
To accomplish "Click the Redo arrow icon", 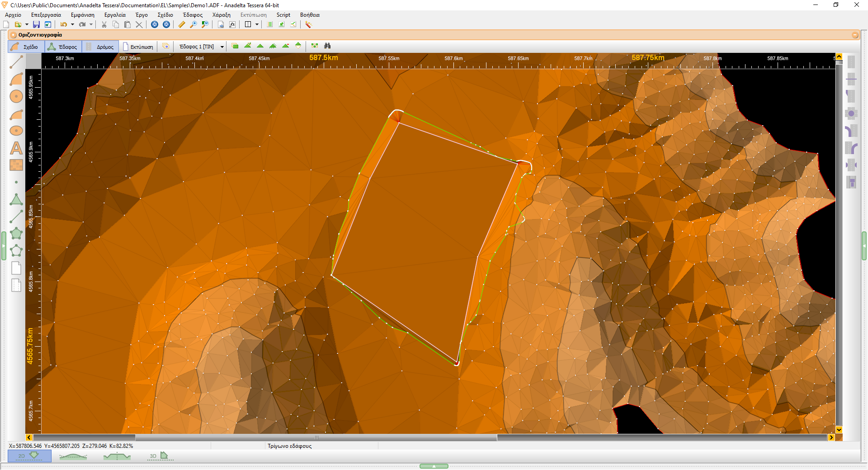I will pyautogui.click(x=82, y=24).
